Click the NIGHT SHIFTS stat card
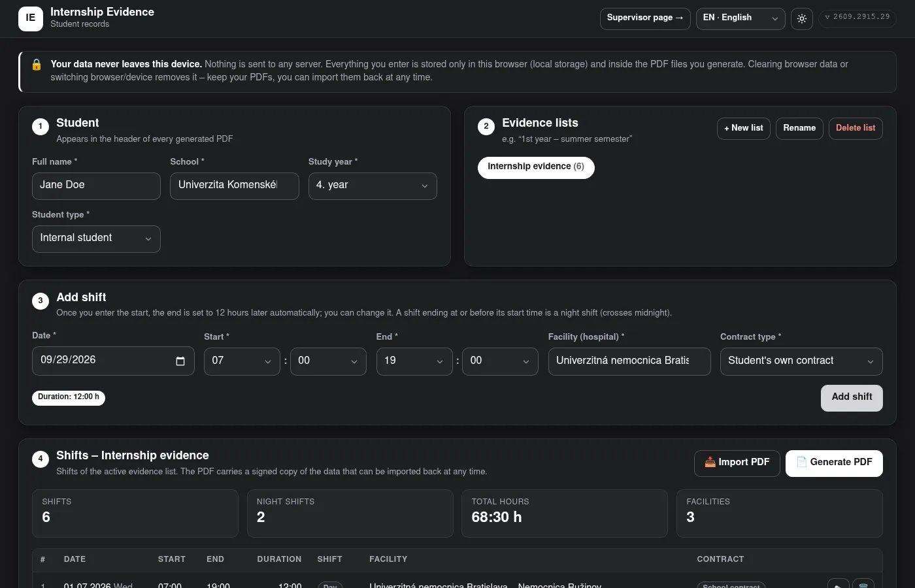 click(350, 514)
